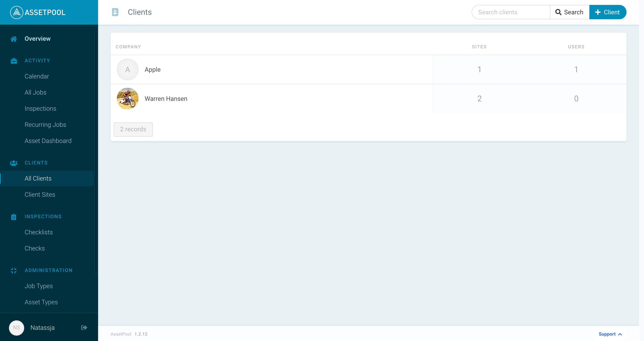The image size is (644, 341).
Task: Click the magnifier icon in the Search button
Action: (559, 12)
